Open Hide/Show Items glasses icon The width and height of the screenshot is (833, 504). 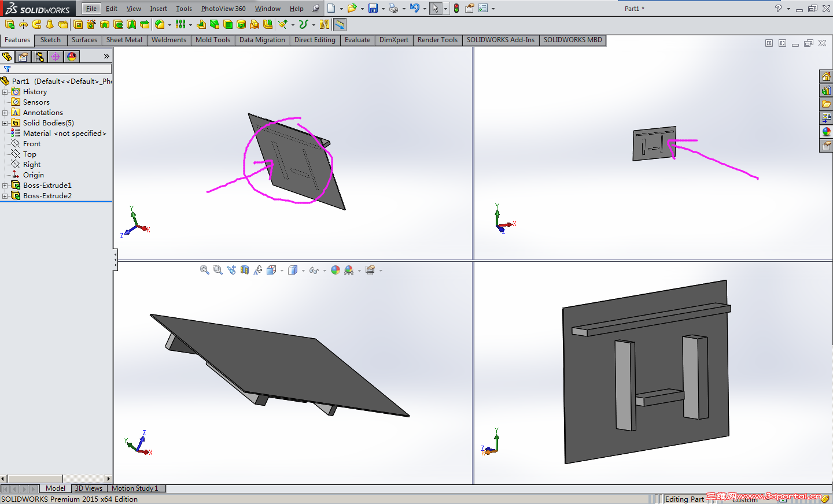coord(314,270)
